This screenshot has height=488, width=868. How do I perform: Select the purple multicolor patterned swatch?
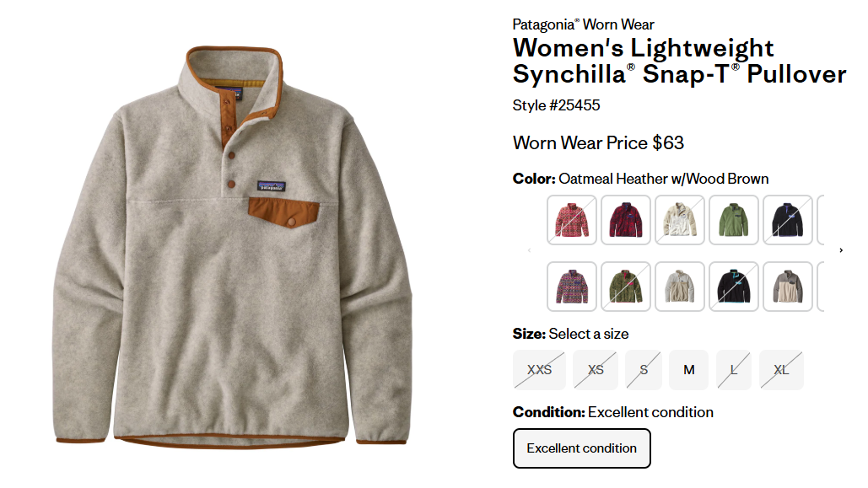pyautogui.click(x=571, y=287)
